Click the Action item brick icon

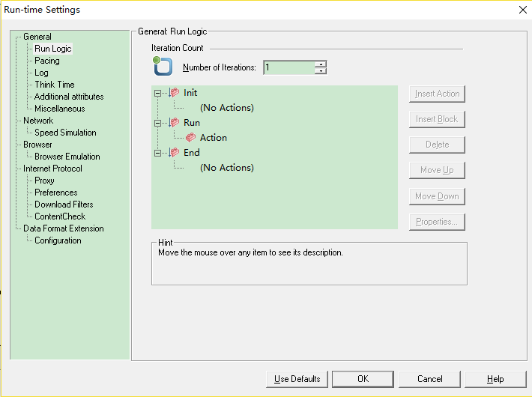[190, 137]
